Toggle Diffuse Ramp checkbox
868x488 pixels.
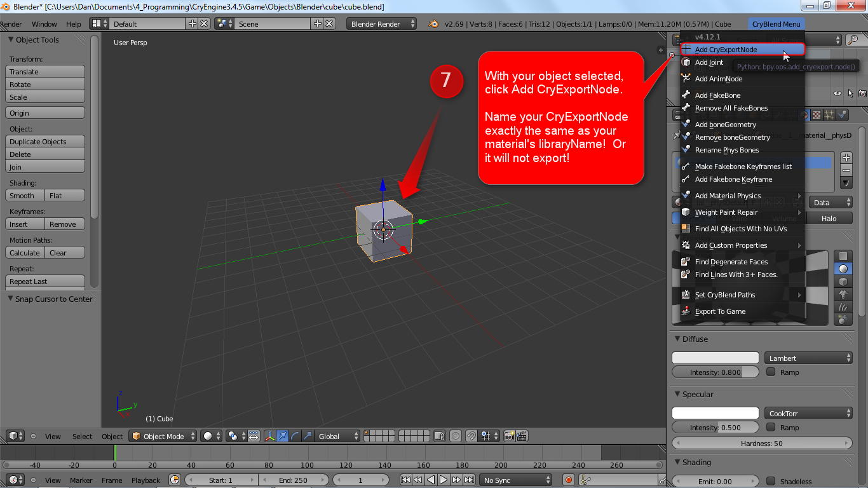point(771,372)
